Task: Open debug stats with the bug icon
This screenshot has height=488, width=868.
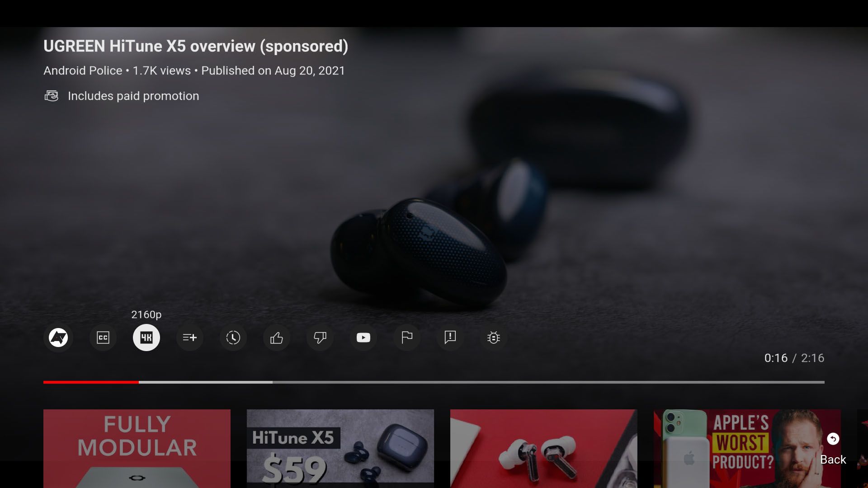Action: click(x=493, y=338)
